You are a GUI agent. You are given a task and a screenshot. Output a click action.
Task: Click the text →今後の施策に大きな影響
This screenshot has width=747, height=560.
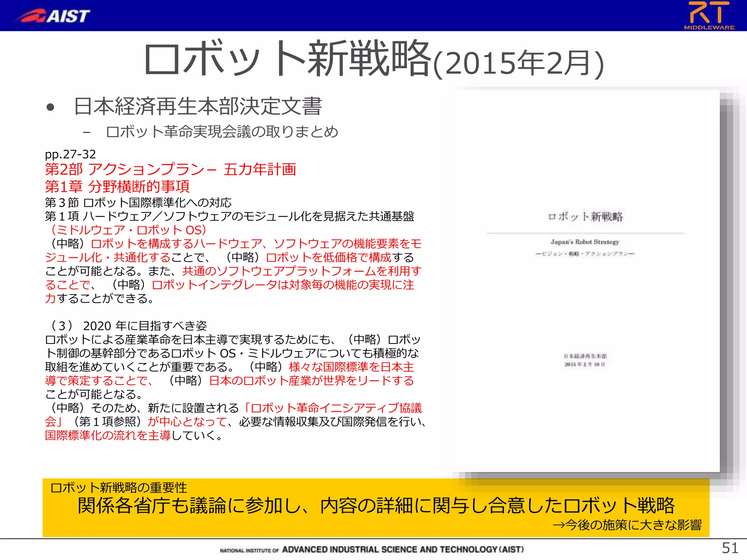click(x=627, y=525)
